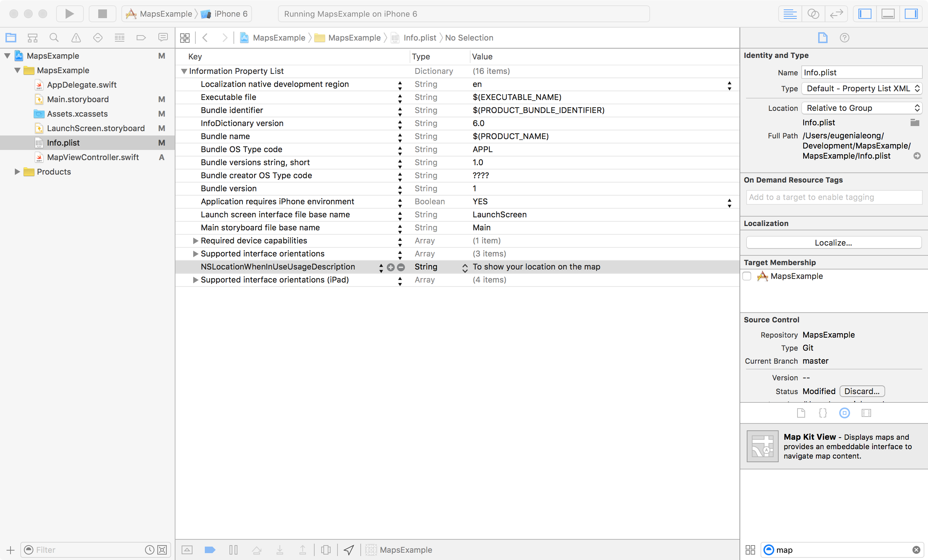Filter by recently edited files
Screen dimensions: 928x560
coord(149,550)
